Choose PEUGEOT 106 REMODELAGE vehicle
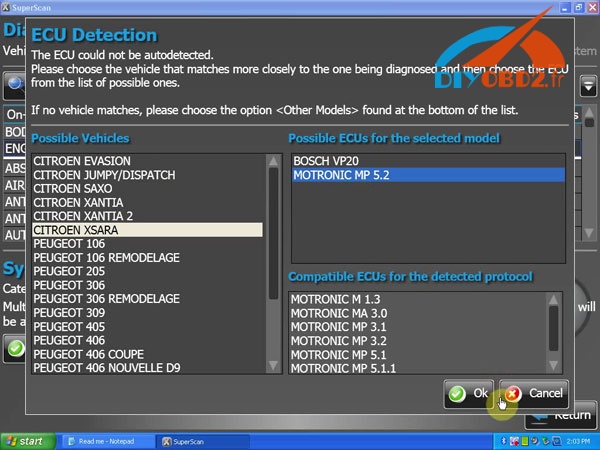This screenshot has height=450, width=600. pyautogui.click(x=147, y=258)
